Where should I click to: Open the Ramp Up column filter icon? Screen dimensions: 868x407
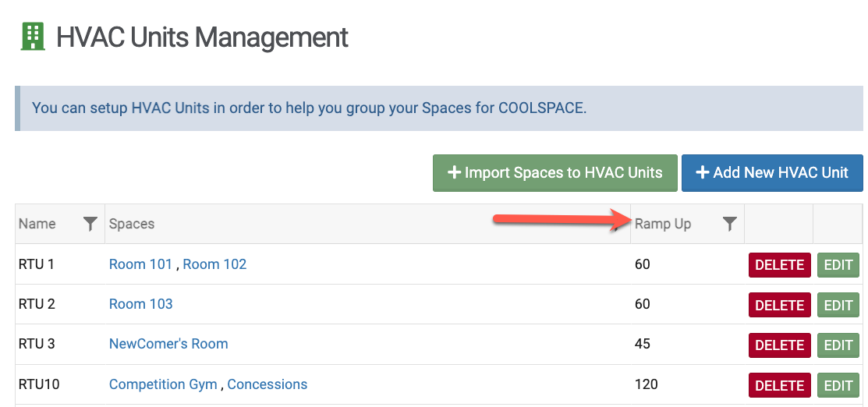pos(729,225)
